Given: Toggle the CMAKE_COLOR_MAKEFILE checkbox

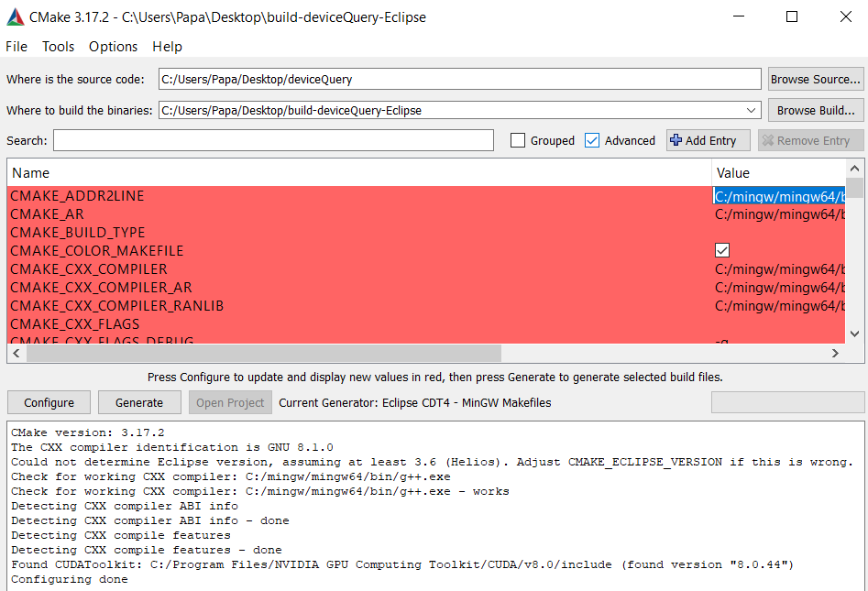Looking at the screenshot, I should point(722,250).
